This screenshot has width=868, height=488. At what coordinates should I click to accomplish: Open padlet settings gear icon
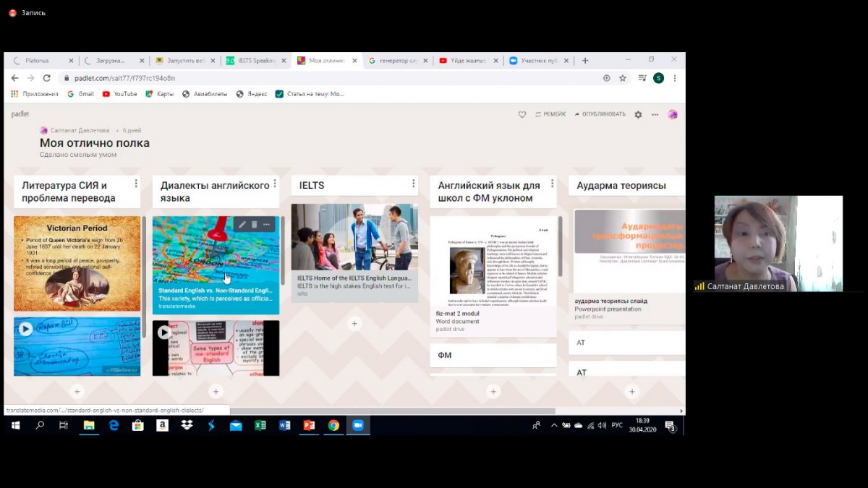pyautogui.click(x=638, y=114)
